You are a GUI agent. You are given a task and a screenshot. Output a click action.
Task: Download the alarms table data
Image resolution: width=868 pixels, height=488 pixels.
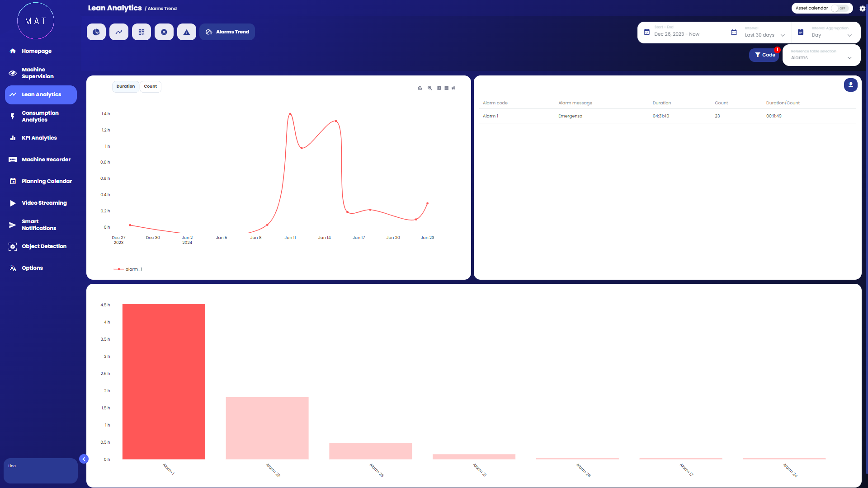pos(850,84)
